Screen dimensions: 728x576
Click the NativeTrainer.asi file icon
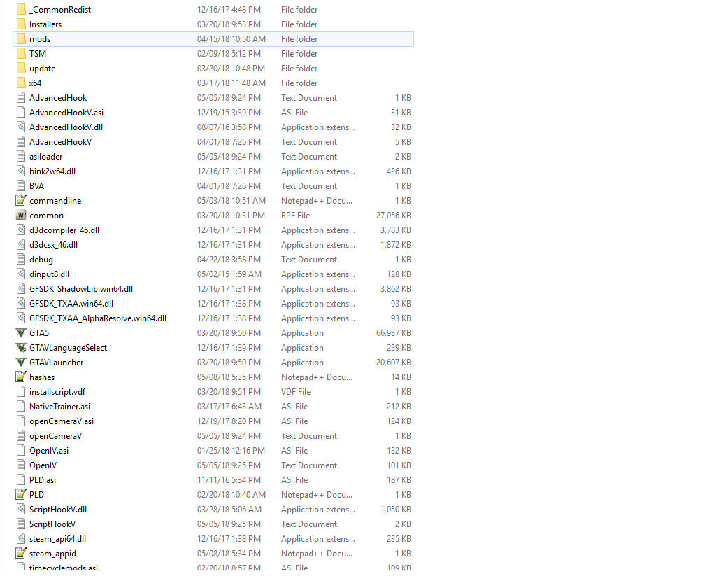click(21, 407)
